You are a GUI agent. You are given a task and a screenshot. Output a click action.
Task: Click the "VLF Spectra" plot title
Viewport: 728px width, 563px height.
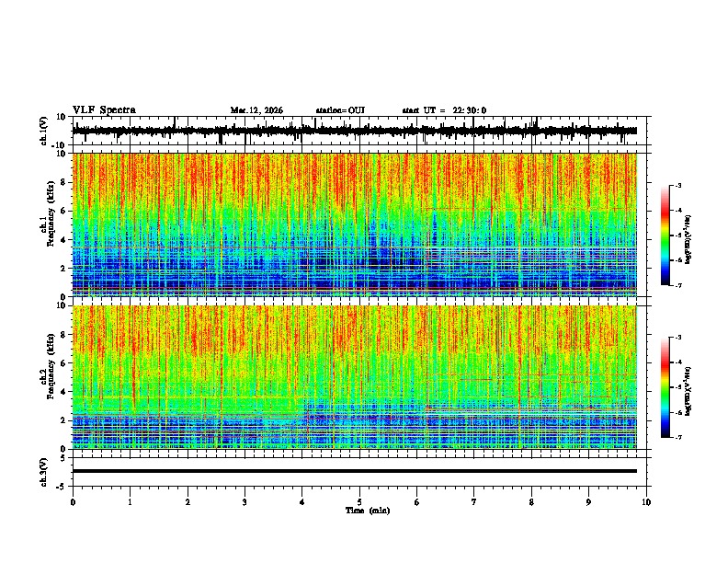[x=104, y=109]
